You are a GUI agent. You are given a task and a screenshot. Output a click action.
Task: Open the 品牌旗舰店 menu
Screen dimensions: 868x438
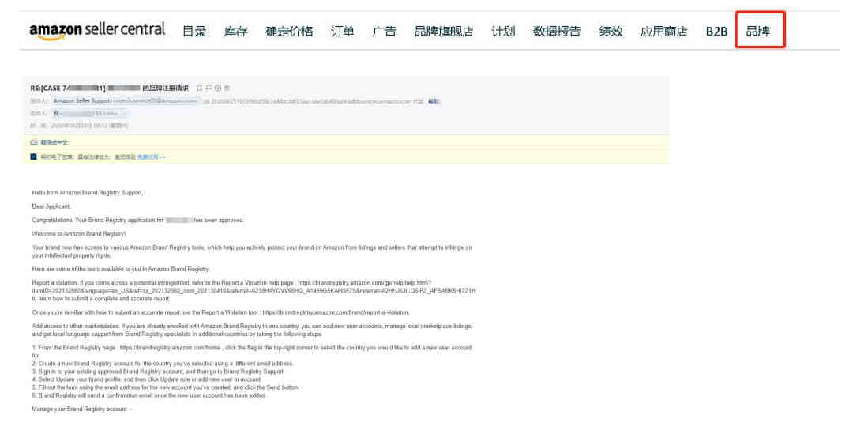[x=444, y=32]
